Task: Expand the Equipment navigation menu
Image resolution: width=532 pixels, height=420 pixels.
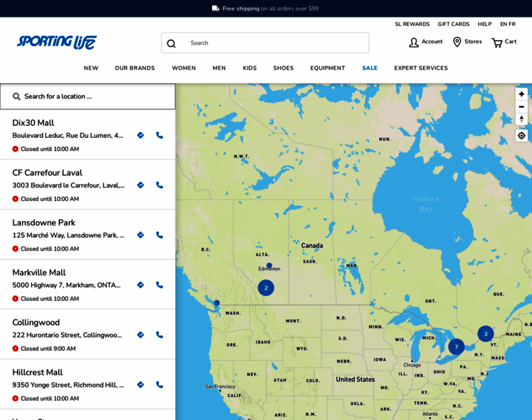Action: [x=328, y=68]
